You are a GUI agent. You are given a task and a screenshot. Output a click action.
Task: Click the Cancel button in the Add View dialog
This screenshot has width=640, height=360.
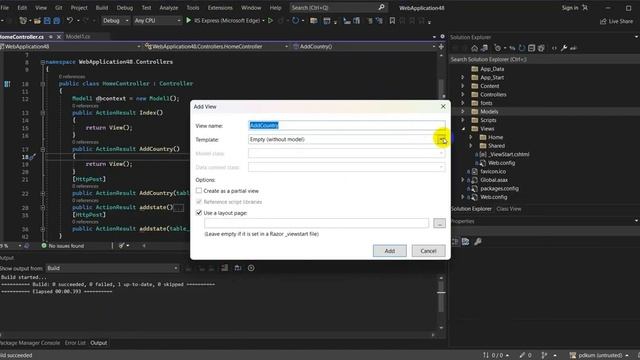tap(428, 251)
